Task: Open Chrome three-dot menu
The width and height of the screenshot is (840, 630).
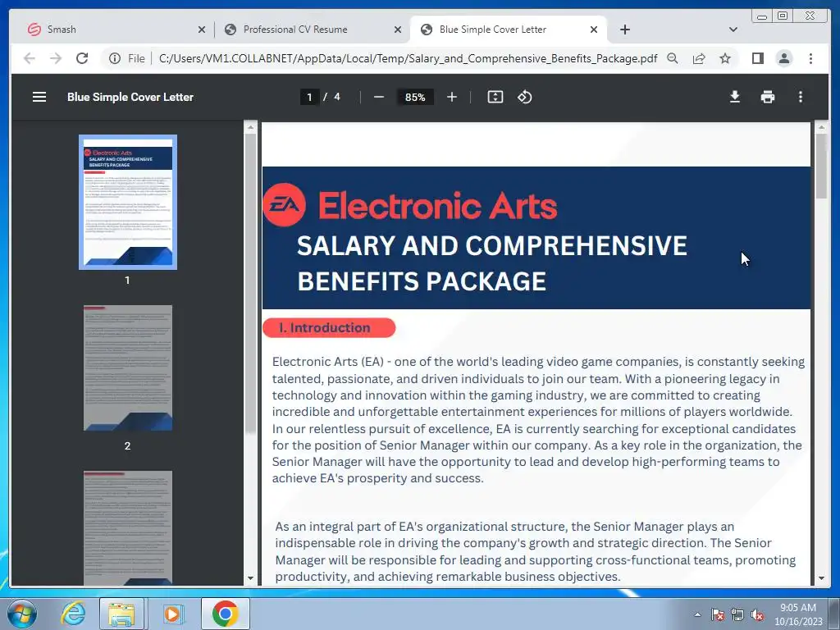Action: tap(810, 58)
